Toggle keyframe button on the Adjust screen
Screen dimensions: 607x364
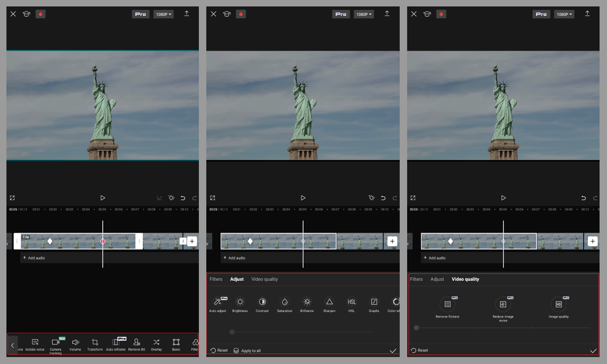371,198
